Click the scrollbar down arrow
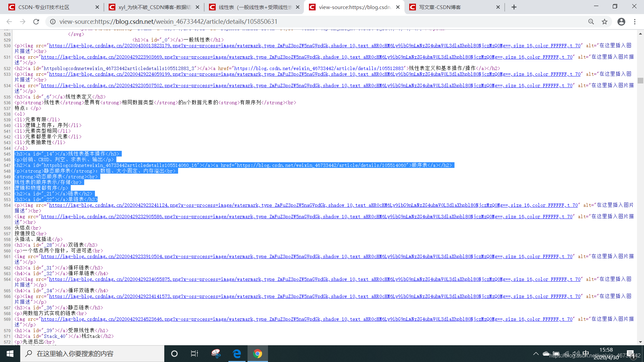Screen dimensions: 644x362 coord(640,342)
